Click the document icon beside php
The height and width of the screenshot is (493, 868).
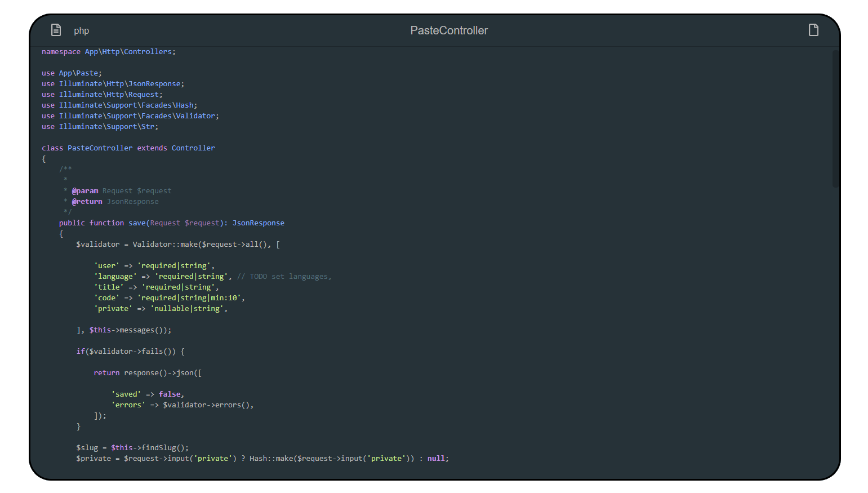tap(56, 30)
